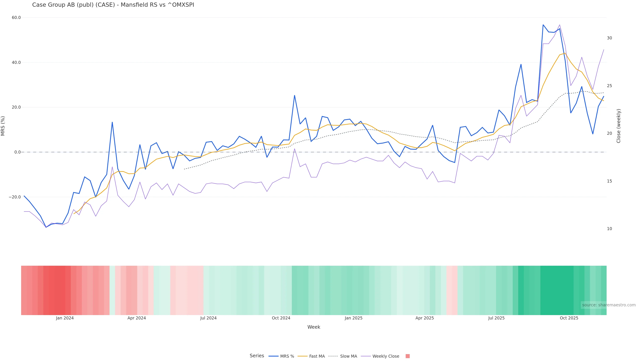This screenshot has width=644, height=362.
Task: Select the Oct 2025 x-axis tick label
Action: 569,318
